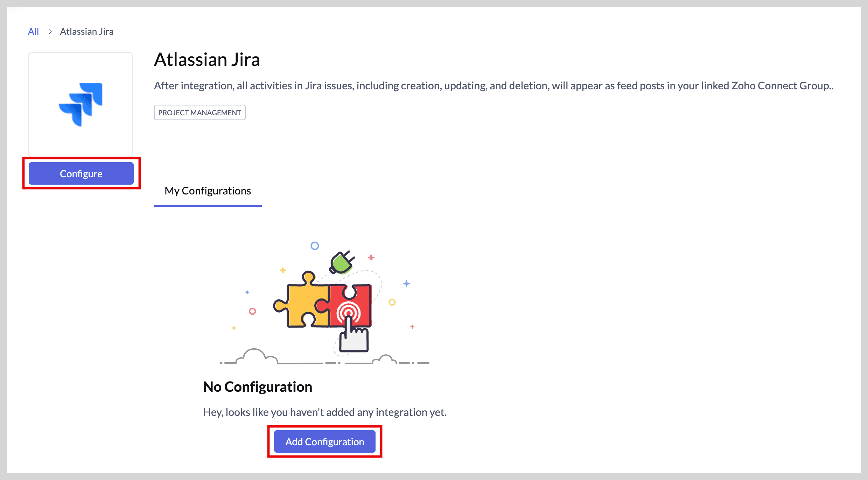Go back via the All breadcrumb link
The height and width of the screenshot is (480, 868).
pyautogui.click(x=33, y=32)
